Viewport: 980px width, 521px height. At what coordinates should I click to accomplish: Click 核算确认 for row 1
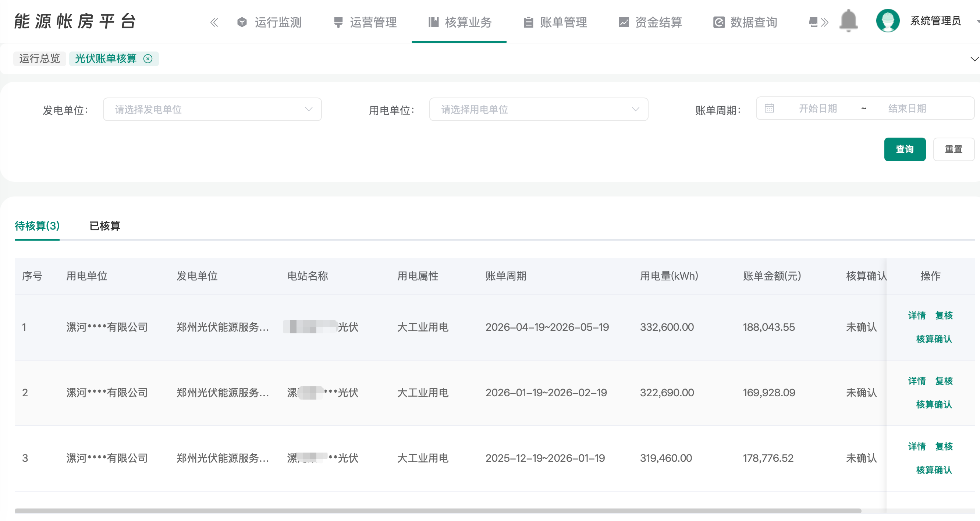(x=934, y=339)
